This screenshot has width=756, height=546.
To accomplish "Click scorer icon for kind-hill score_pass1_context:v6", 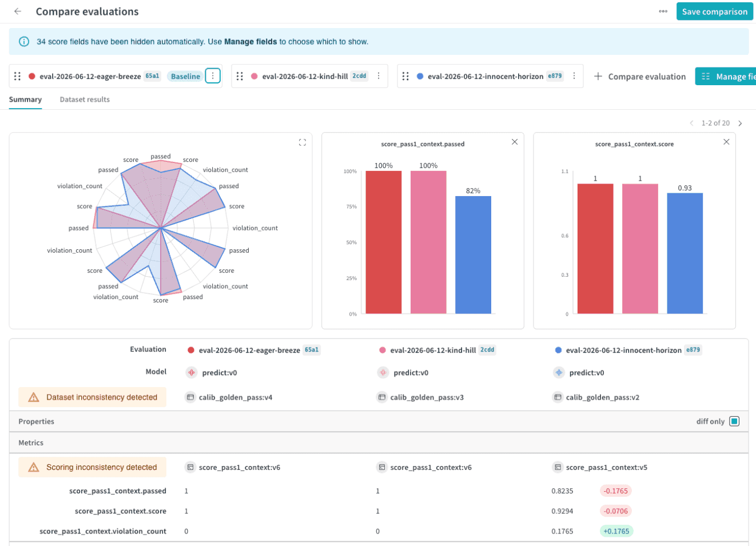I will coord(382,467).
